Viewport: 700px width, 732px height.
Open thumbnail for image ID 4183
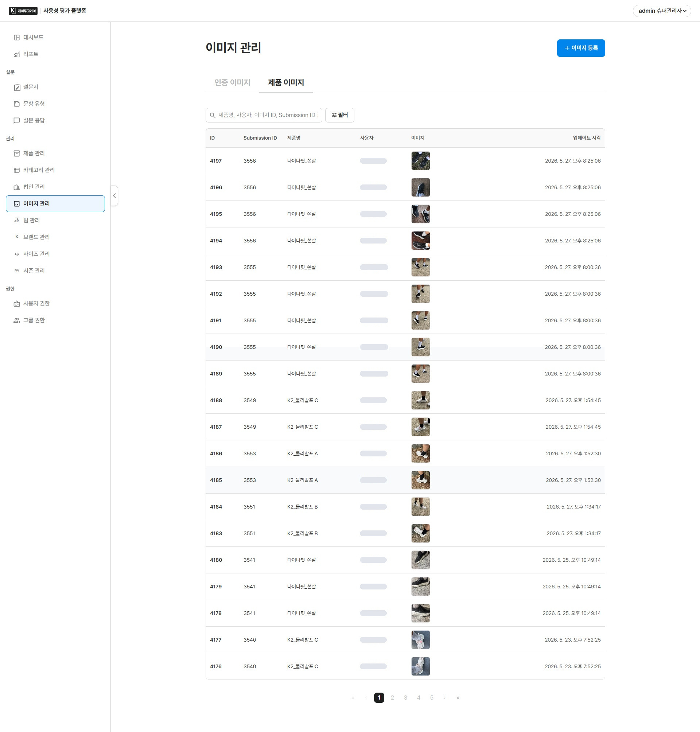[x=420, y=533]
